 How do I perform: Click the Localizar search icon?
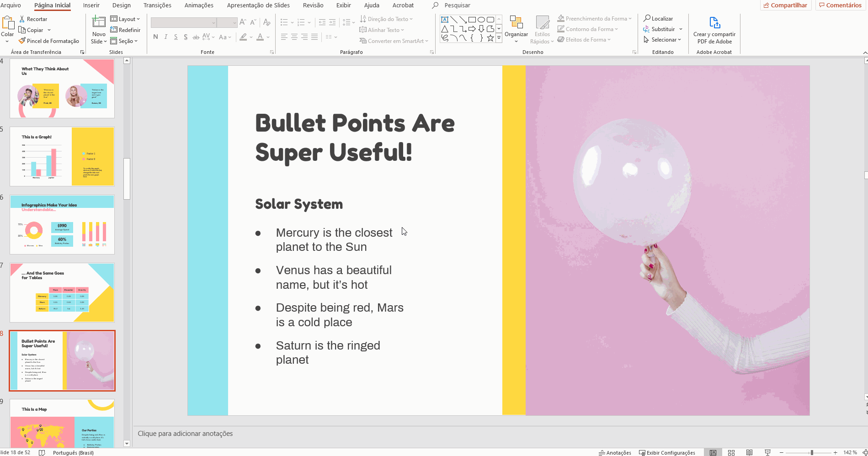pyautogui.click(x=647, y=18)
